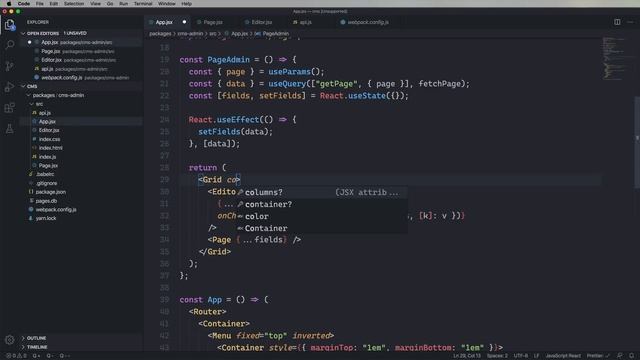Expand the Outline section
The image size is (640, 360).
click(x=23, y=338)
